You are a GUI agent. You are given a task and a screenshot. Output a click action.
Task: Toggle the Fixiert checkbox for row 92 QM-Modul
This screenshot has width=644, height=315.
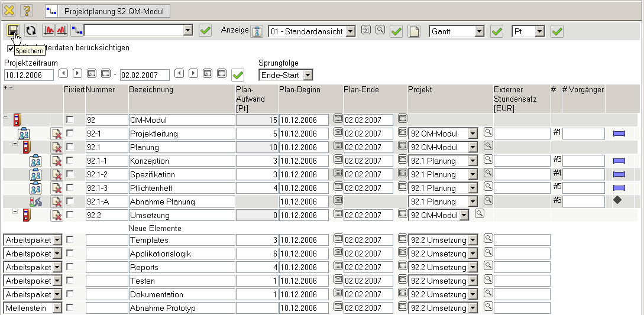click(x=70, y=120)
